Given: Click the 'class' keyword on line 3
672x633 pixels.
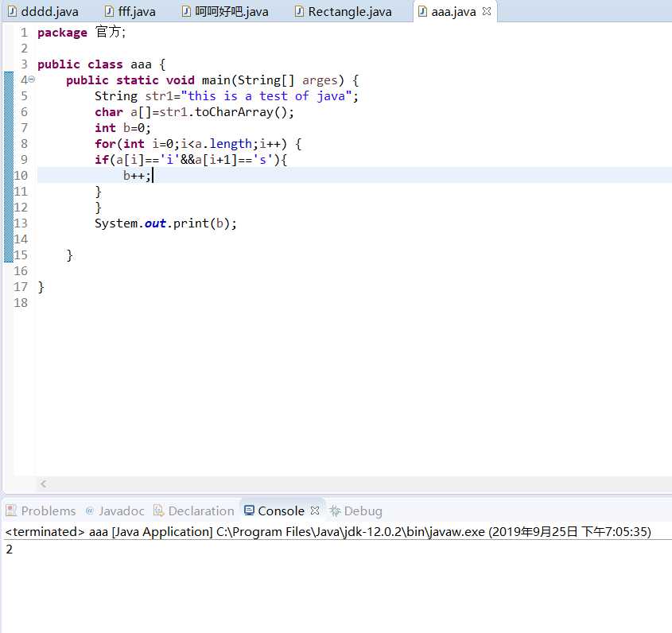Looking at the screenshot, I should (105, 64).
